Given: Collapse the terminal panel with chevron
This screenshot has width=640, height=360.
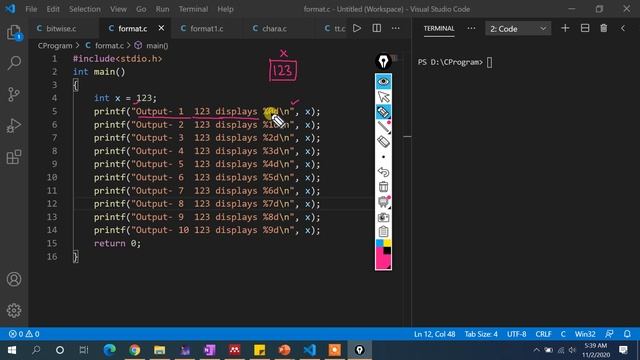Looking at the screenshot, I should 623,28.
